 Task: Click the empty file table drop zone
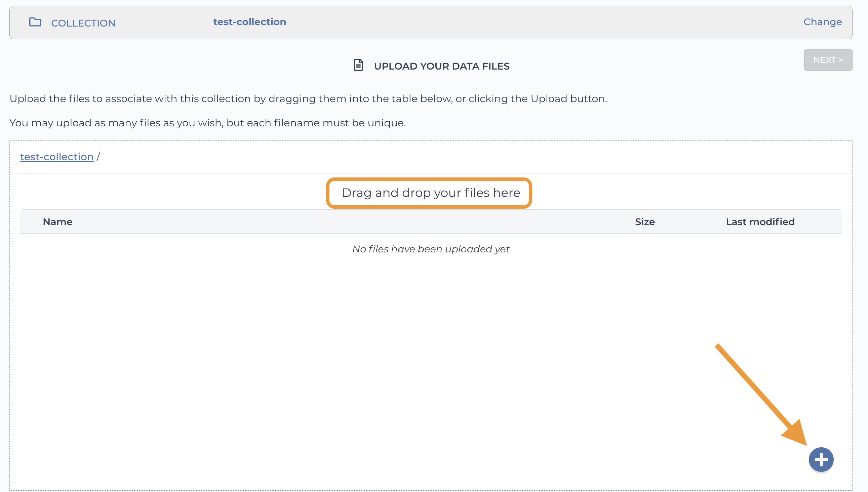[x=372, y=355]
